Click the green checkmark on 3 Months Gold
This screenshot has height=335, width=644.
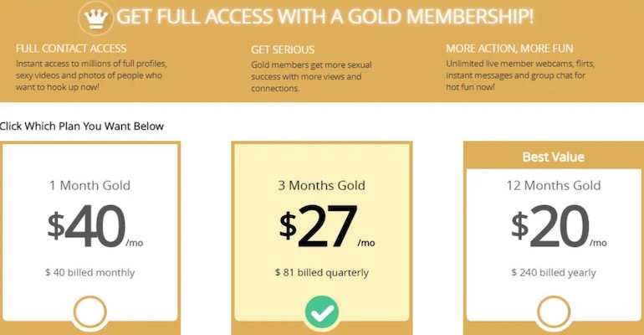coord(321,313)
